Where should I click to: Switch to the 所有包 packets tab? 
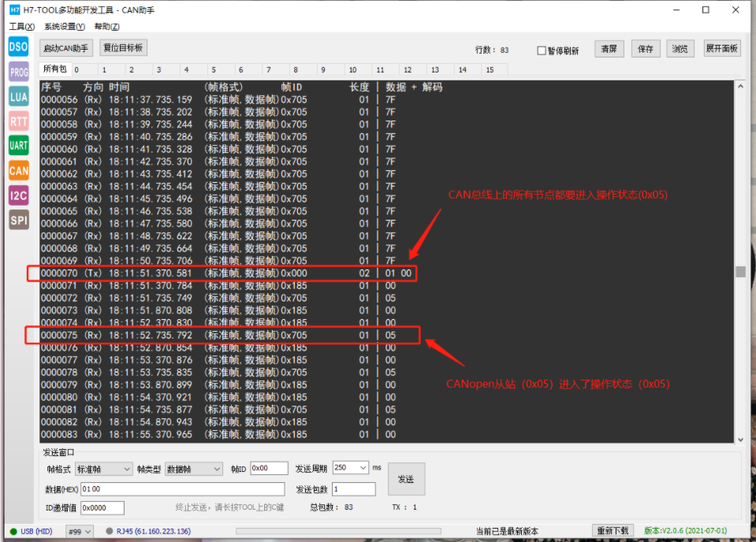coord(54,69)
